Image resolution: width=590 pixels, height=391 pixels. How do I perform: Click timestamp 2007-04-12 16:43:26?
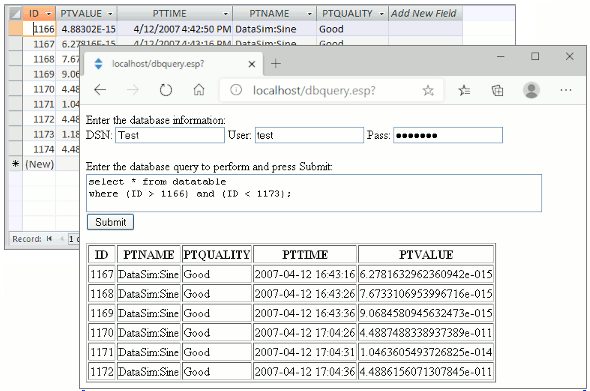(x=305, y=294)
